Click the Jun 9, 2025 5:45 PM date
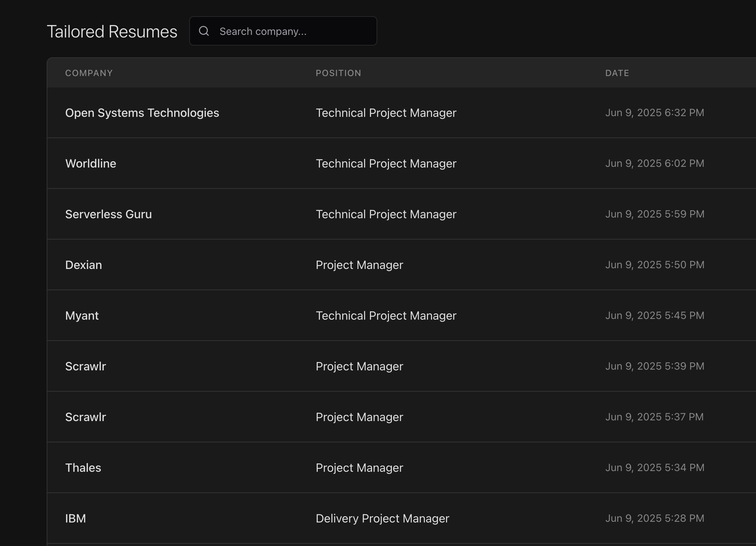Image resolution: width=756 pixels, height=546 pixels. (655, 315)
